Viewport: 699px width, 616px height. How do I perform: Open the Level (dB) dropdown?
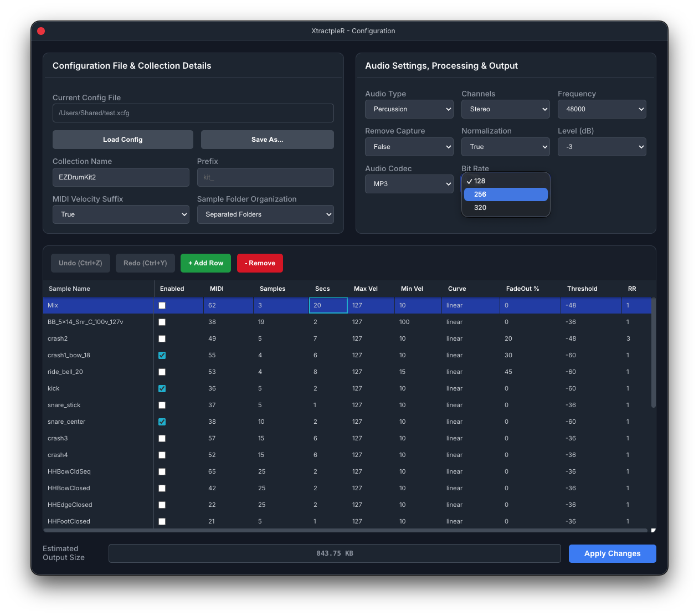[x=602, y=147]
